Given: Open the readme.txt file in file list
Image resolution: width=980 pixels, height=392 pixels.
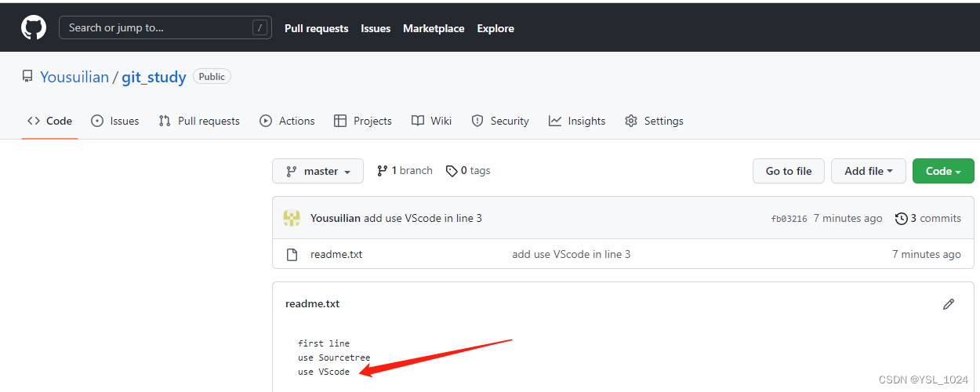Looking at the screenshot, I should pyautogui.click(x=336, y=254).
